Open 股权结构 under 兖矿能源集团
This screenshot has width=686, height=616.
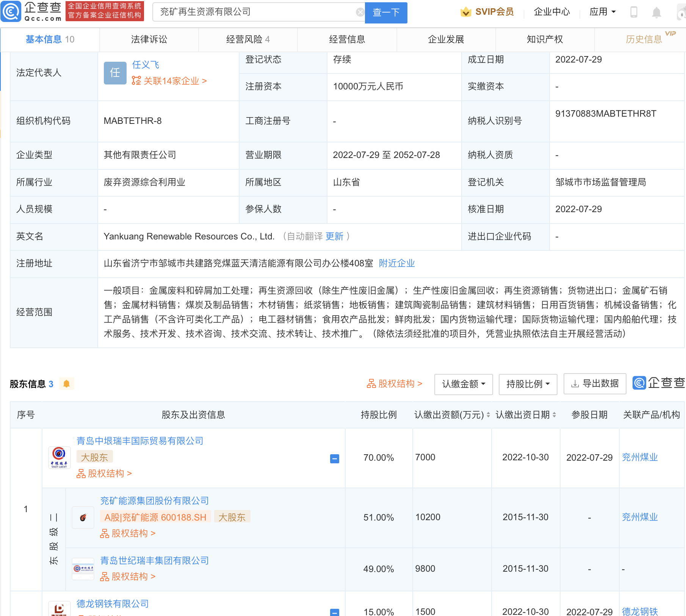pos(128,533)
